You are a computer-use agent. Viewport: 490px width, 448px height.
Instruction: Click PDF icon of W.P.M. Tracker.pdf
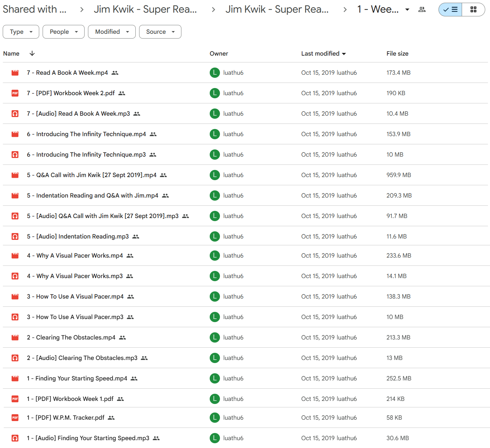pos(15,418)
